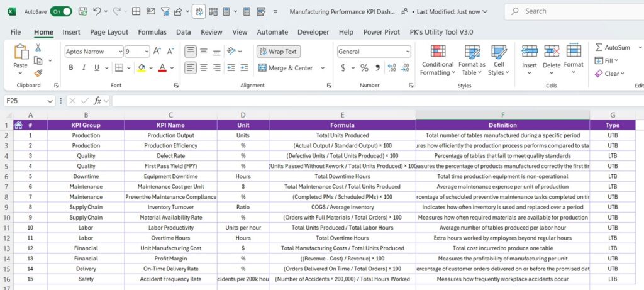Select Bottom Align icon
The width and height of the screenshot is (644, 290).
click(217, 52)
